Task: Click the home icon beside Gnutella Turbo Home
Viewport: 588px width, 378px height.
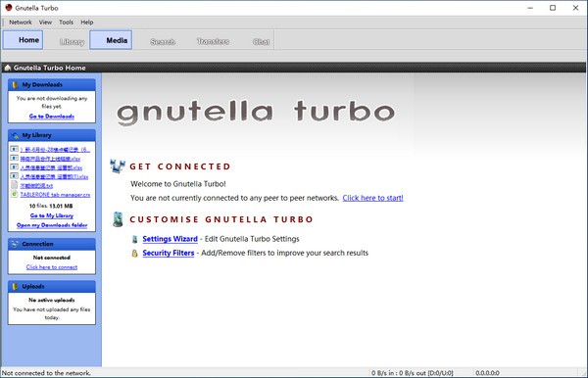Action: [x=7, y=68]
